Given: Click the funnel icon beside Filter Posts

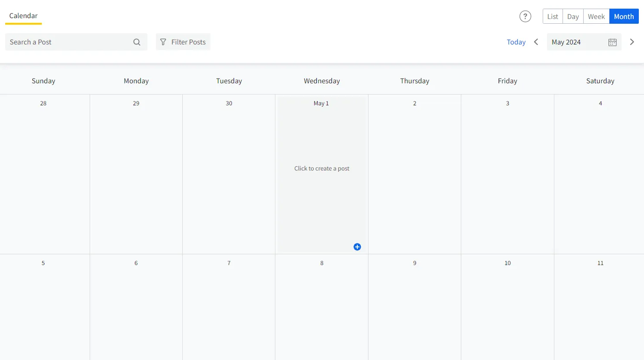Looking at the screenshot, I should click(x=163, y=42).
